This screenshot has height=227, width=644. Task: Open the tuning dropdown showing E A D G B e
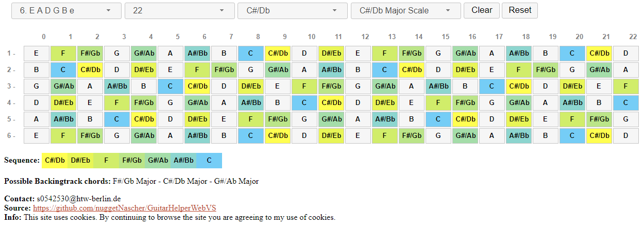pos(66,10)
